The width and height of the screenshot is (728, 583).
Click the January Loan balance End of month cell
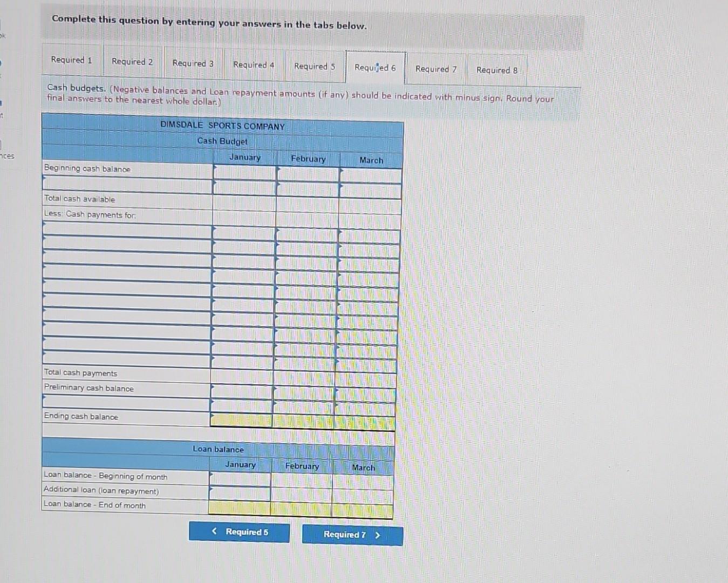pyautogui.click(x=240, y=507)
